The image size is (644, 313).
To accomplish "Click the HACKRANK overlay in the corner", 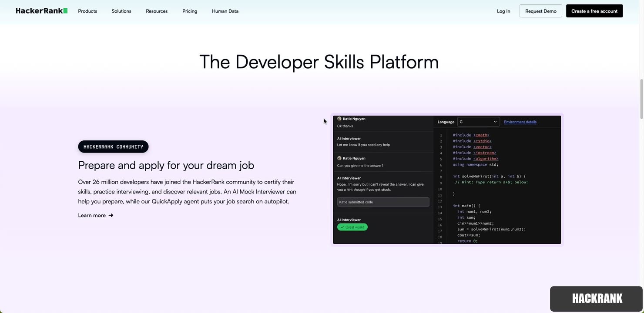I will point(597,299).
